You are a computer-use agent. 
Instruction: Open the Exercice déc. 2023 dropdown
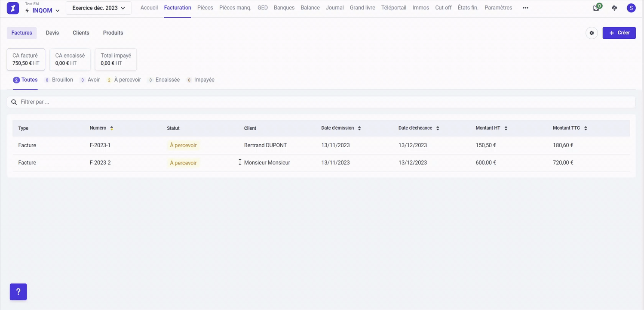[98, 8]
